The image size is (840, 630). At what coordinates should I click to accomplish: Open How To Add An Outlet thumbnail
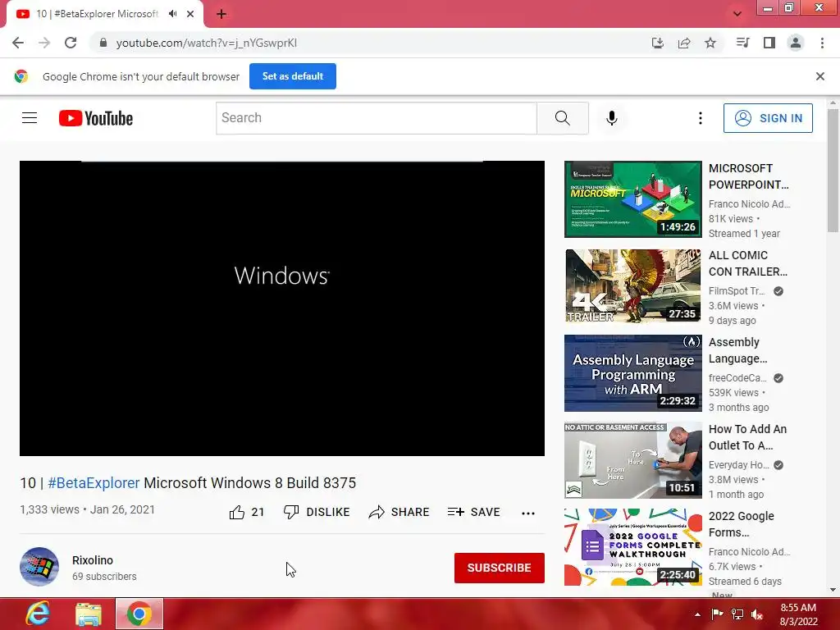[x=633, y=460]
